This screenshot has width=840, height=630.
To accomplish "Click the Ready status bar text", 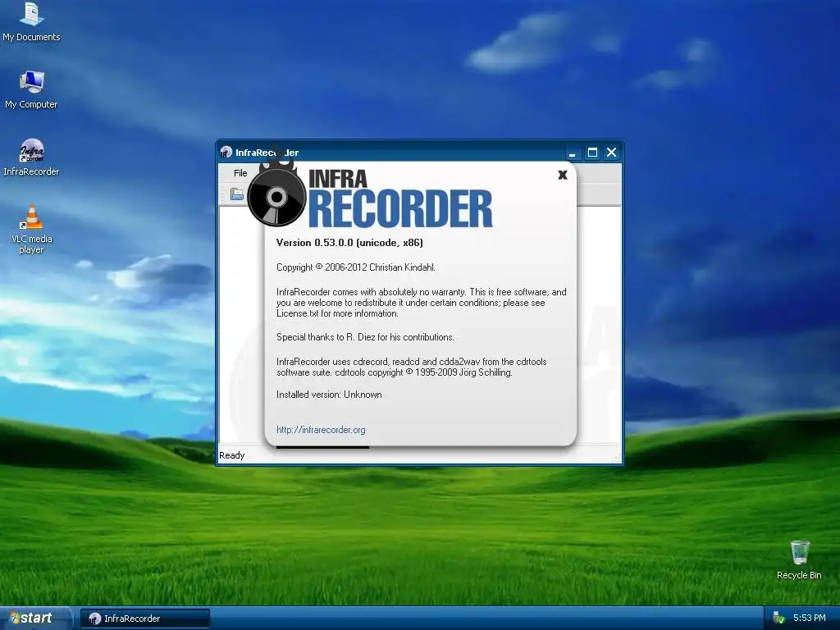I will click(232, 455).
